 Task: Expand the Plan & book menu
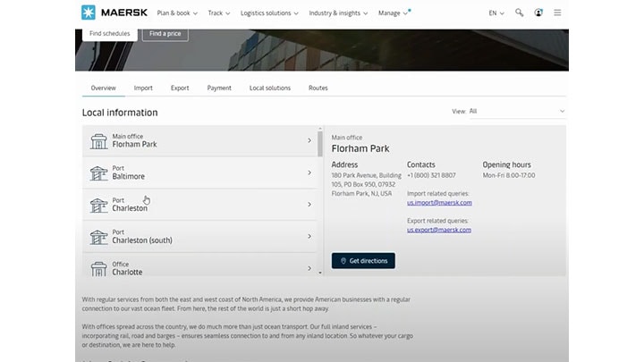[179, 13]
